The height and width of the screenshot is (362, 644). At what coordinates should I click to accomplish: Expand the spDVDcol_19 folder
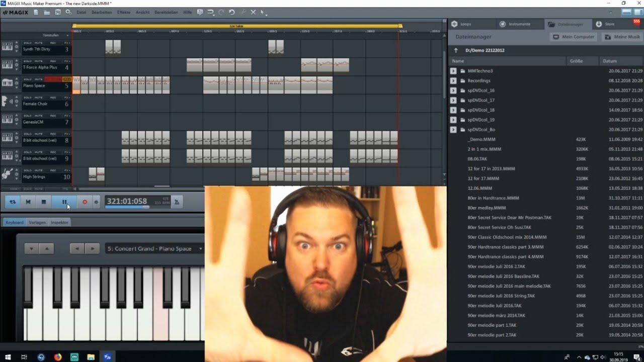[453, 120]
